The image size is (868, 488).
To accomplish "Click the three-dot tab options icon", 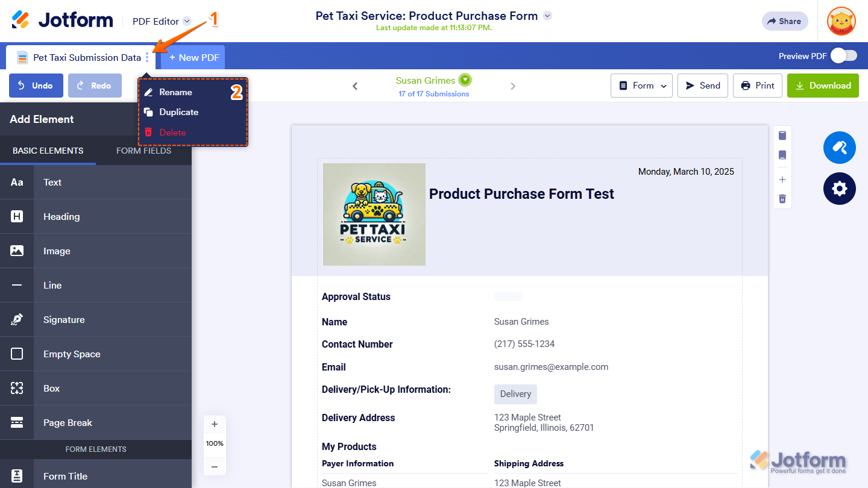I will click(147, 58).
